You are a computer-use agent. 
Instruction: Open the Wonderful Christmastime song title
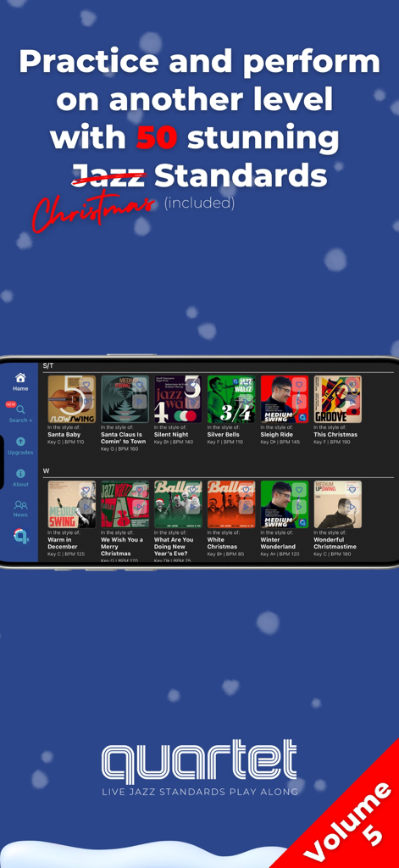point(335,543)
